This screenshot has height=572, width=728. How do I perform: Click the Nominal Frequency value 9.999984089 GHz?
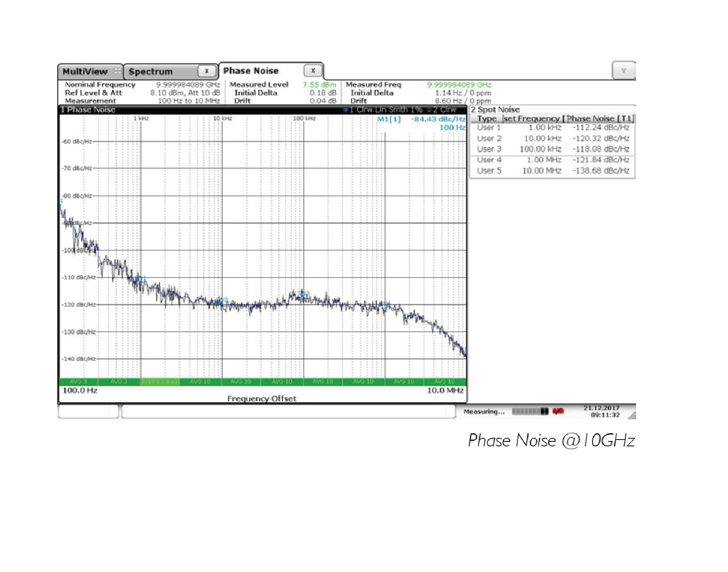(x=188, y=85)
